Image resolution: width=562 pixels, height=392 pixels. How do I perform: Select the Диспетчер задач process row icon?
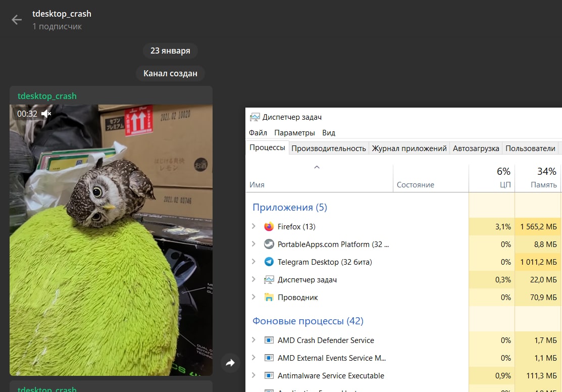[269, 280]
